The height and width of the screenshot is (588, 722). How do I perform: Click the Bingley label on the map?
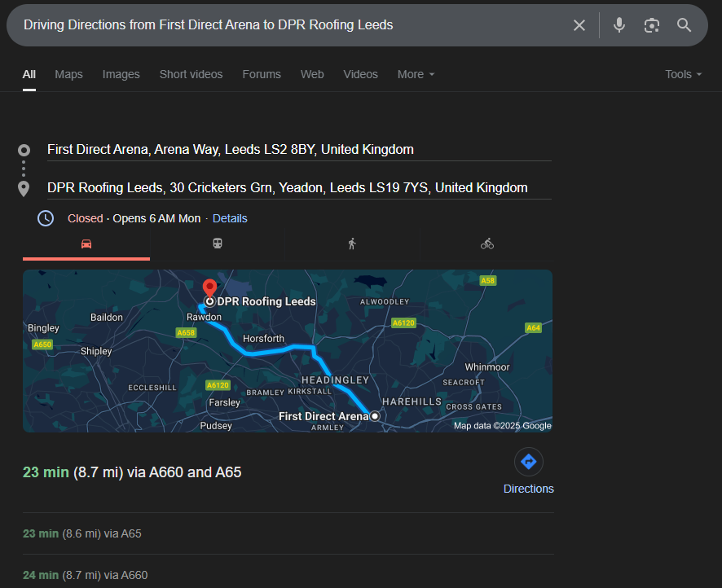click(43, 328)
